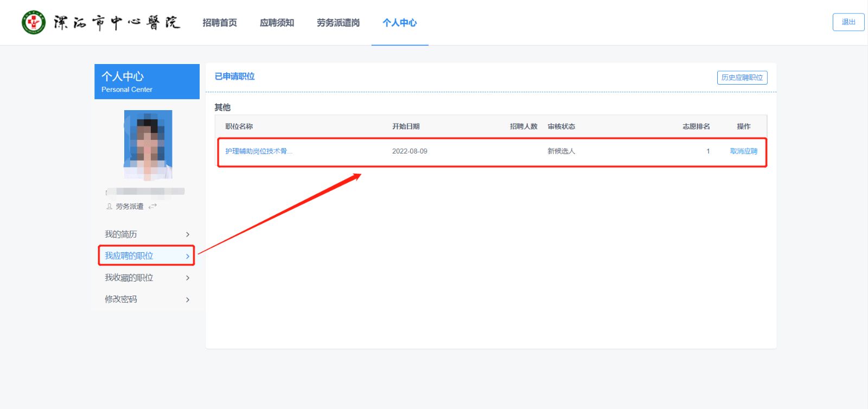Select the 个人中心 tab
This screenshot has width=868, height=409.
tap(399, 23)
